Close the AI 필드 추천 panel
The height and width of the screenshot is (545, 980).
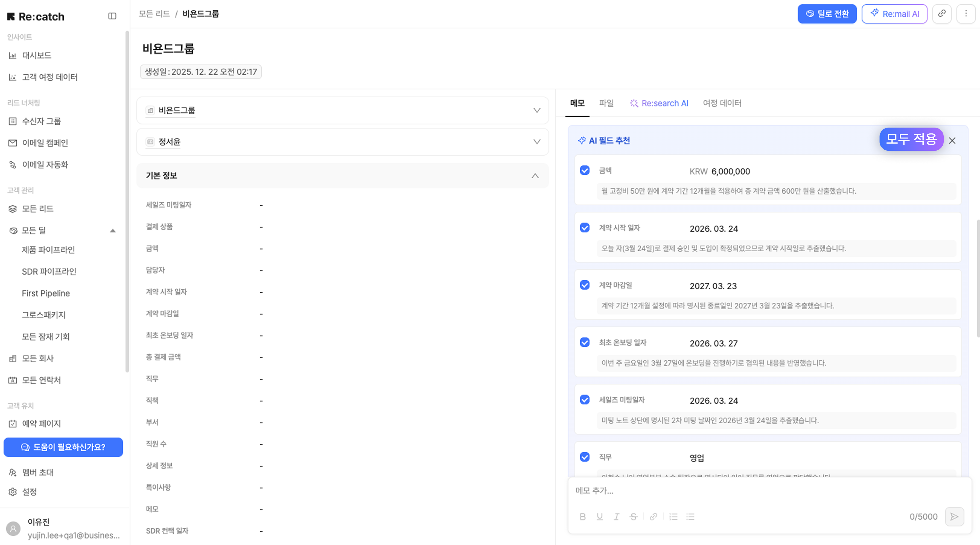[x=952, y=141]
